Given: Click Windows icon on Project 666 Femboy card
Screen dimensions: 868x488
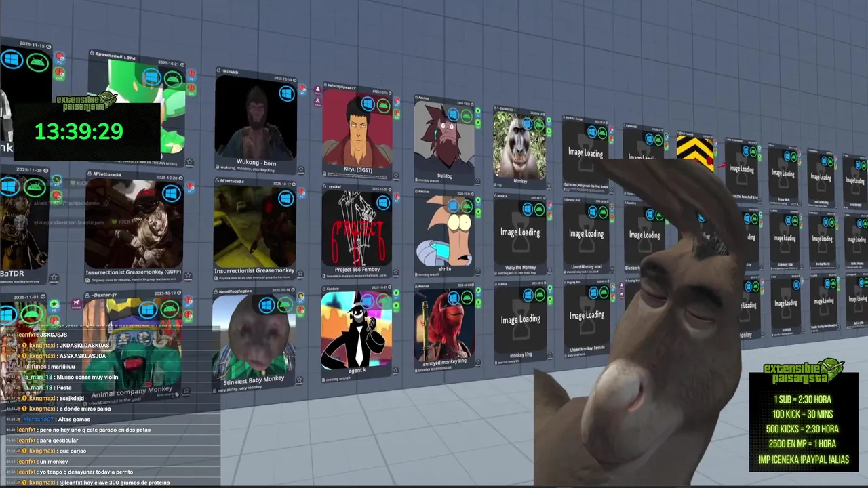Looking at the screenshot, I should tap(383, 203).
